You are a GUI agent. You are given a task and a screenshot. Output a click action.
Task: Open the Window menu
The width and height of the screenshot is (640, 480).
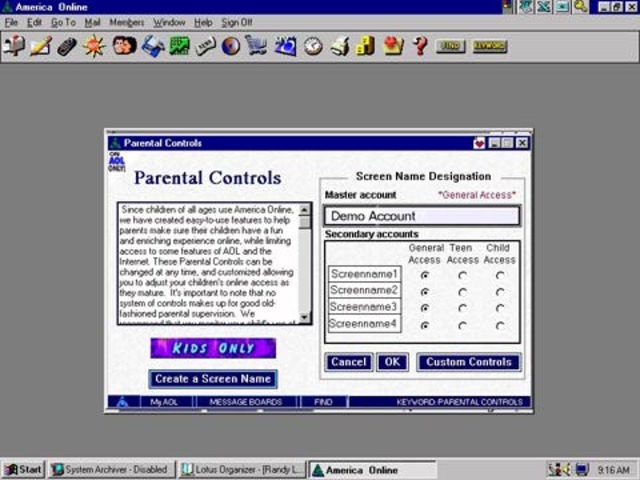point(169,22)
